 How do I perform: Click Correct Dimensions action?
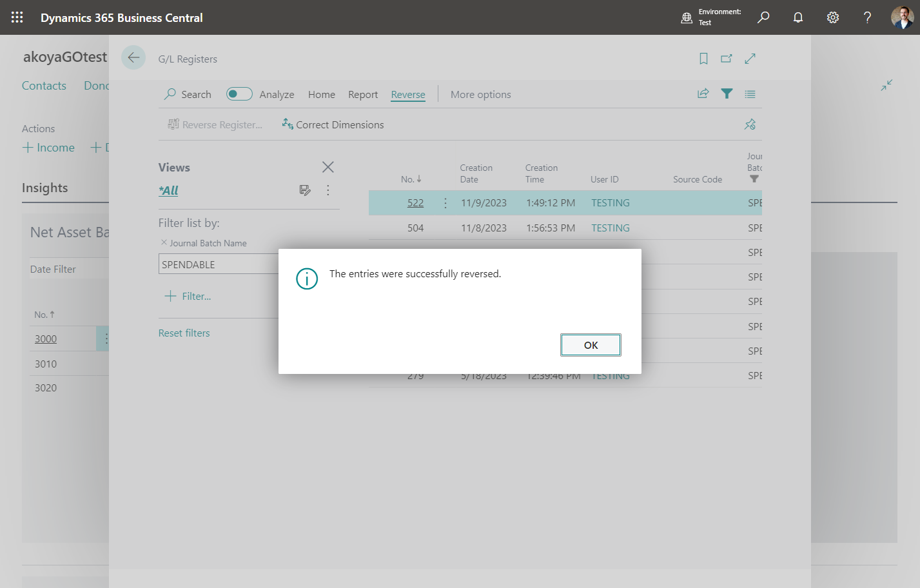[x=333, y=124]
